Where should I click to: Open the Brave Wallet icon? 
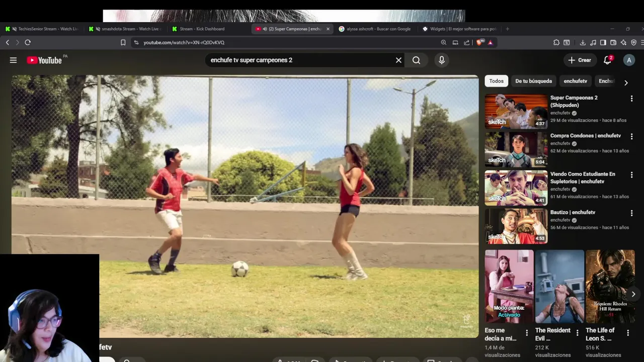point(613,43)
